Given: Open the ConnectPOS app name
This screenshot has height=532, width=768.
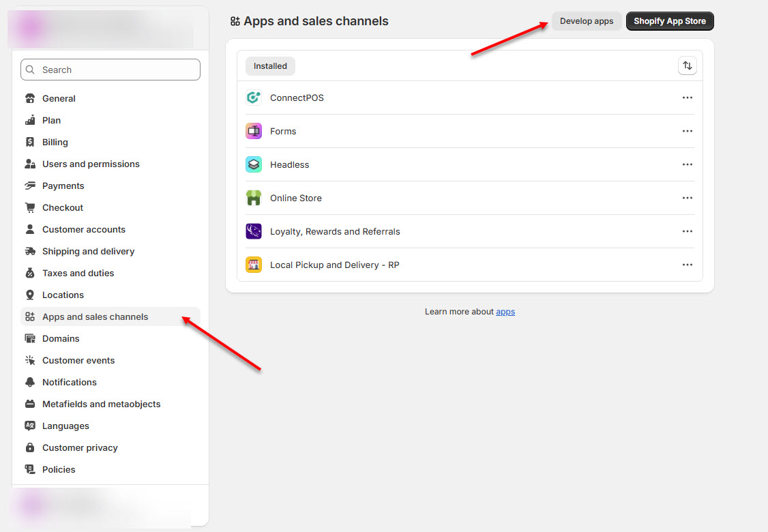Looking at the screenshot, I should pyautogui.click(x=297, y=98).
